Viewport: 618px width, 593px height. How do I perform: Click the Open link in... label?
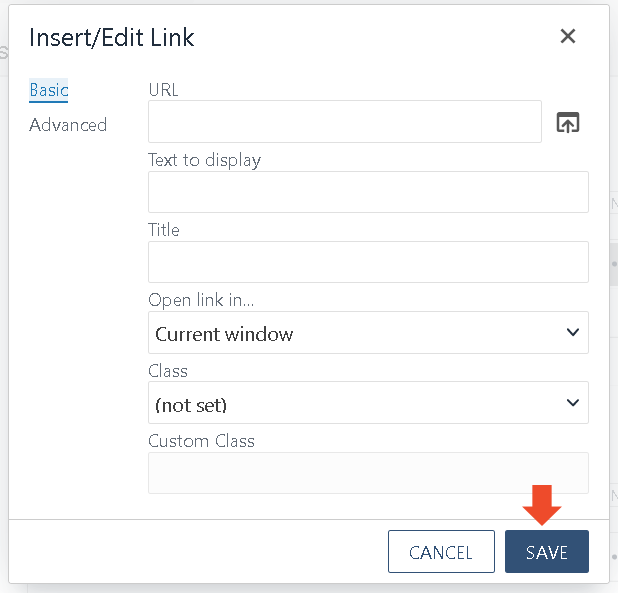[x=201, y=300]
